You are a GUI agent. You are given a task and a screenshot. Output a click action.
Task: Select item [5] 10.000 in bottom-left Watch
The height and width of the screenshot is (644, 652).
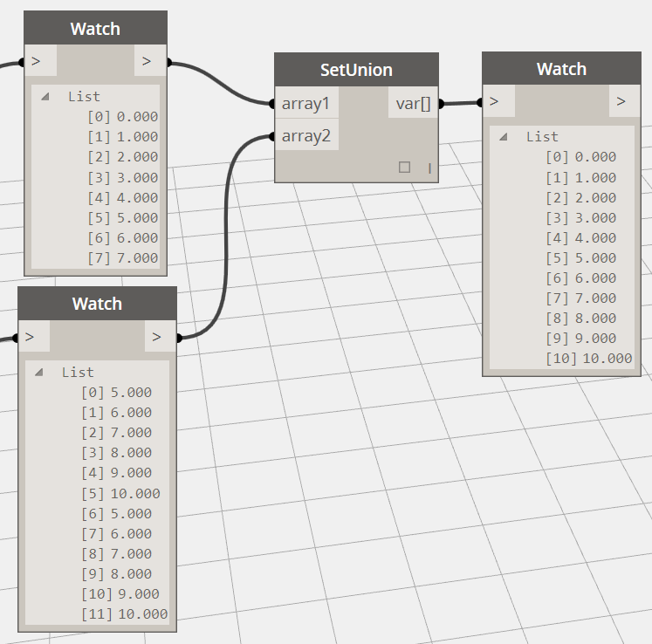coord(120,494)
